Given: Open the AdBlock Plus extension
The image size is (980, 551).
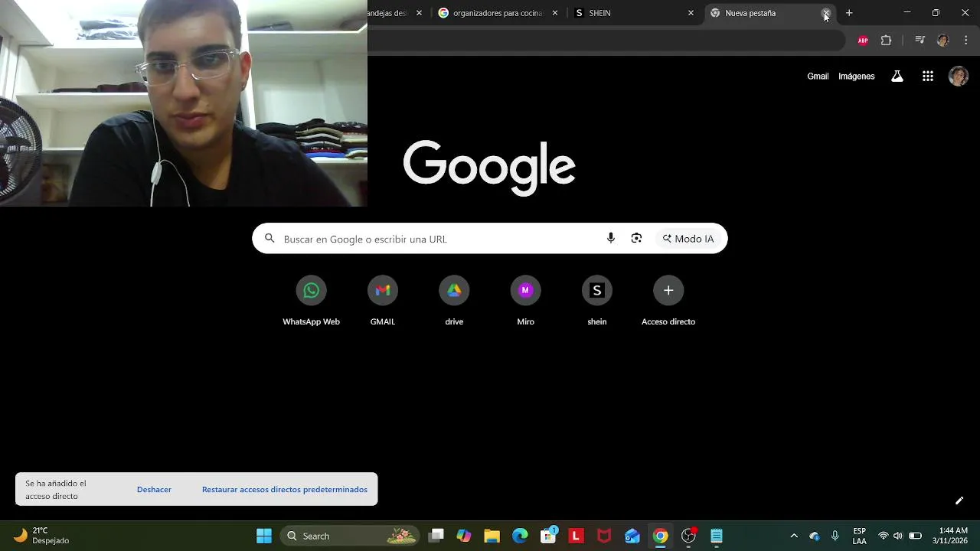Looking at the screenshot, I should click(863, 41).
